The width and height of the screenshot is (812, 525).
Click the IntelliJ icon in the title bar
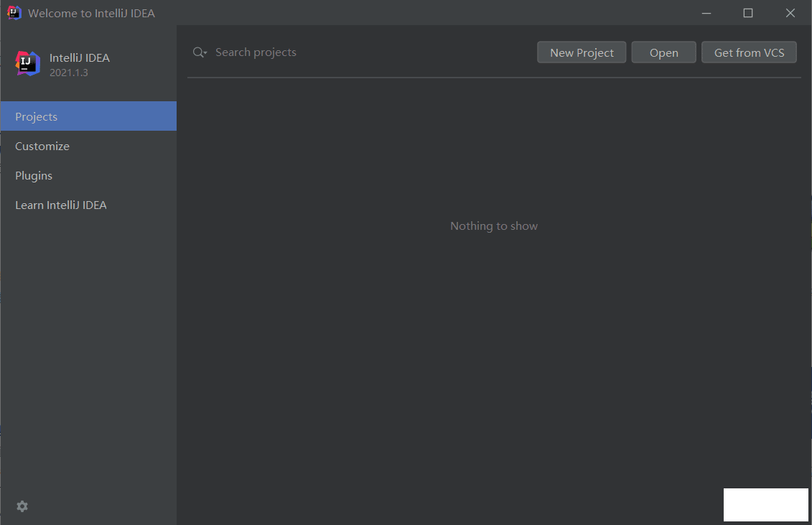pyautogui.click(x=14, y=13)
